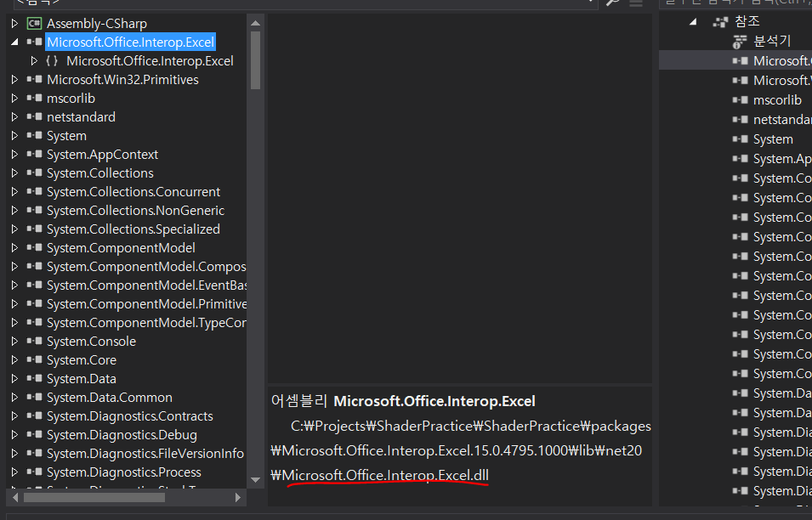
Task: Click the 참조 references icon in Solution Explorer
Action: 720,22
